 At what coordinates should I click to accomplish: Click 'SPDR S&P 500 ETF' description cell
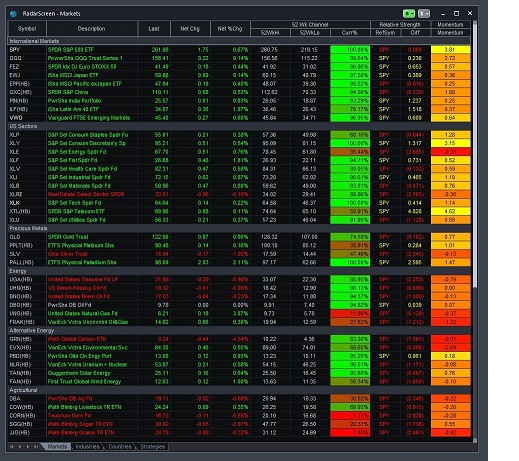coord(92,50)
